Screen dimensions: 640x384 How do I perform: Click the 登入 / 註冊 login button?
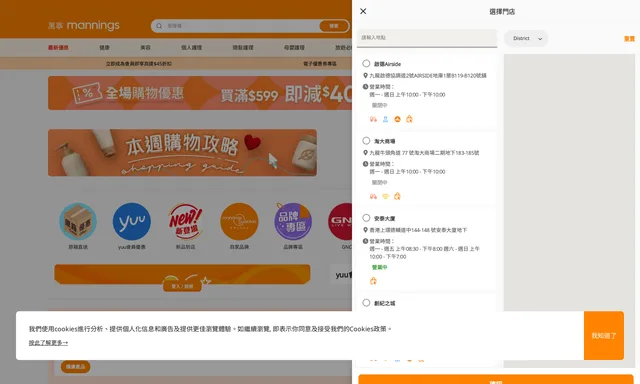click(x=182, y=286)
